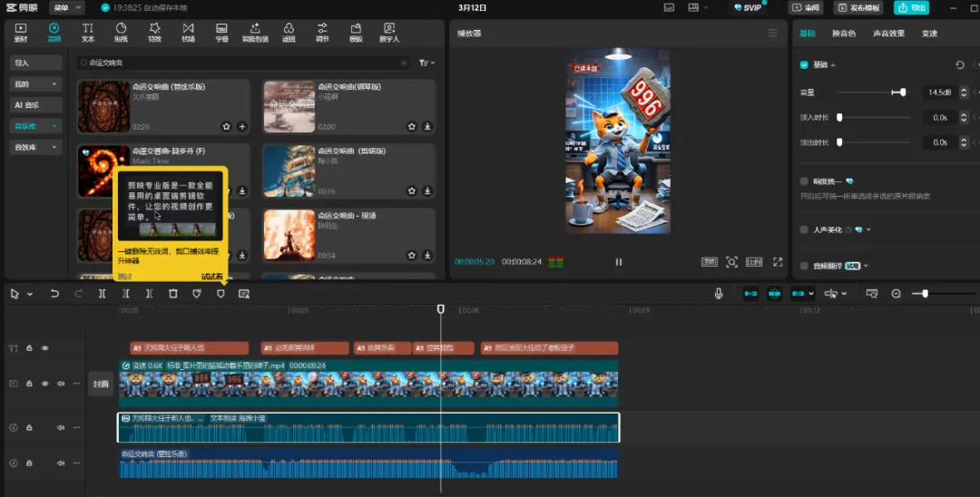Enable the 响度统一 loudness checkbox
The height and width of the screenshot is (497, 980).
804,181
